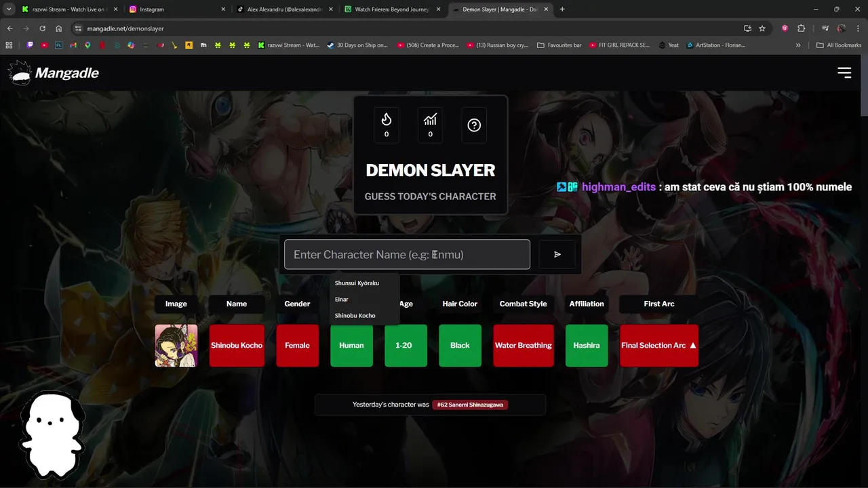Bookmark this page with the star
The width and height of the screenshot is (868, 488).
point(762,28)
